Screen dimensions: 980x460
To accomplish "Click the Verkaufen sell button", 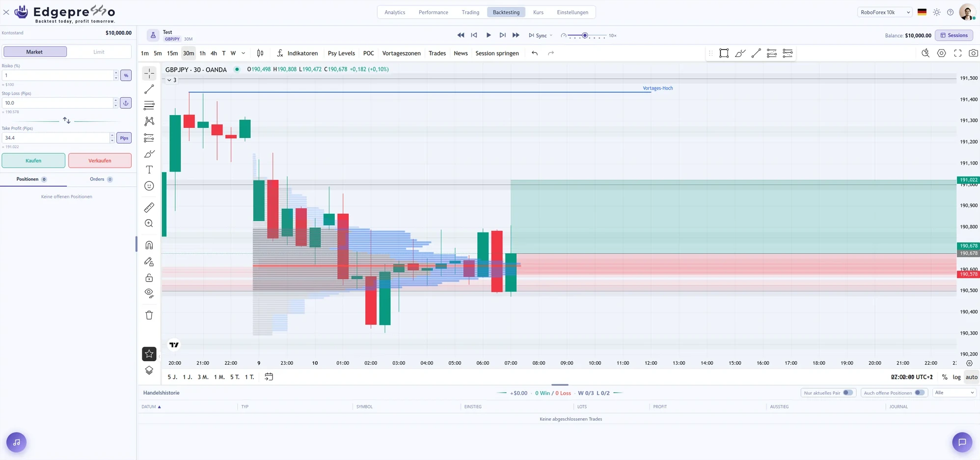I will (x=100, y=161).
